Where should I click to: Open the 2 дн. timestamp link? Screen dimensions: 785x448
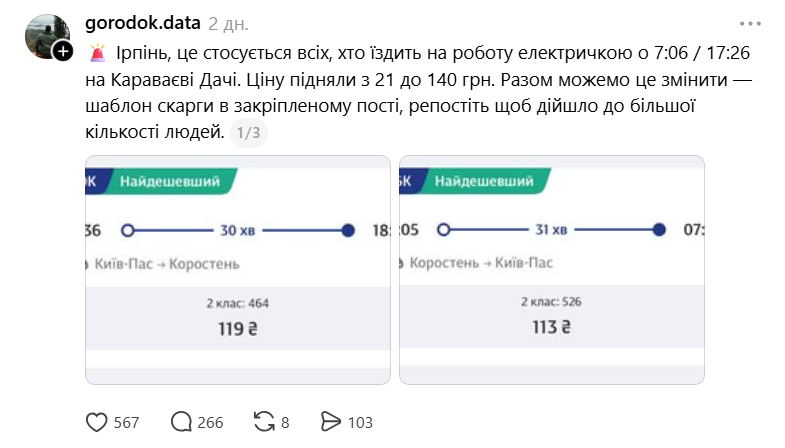pos(228,24)
